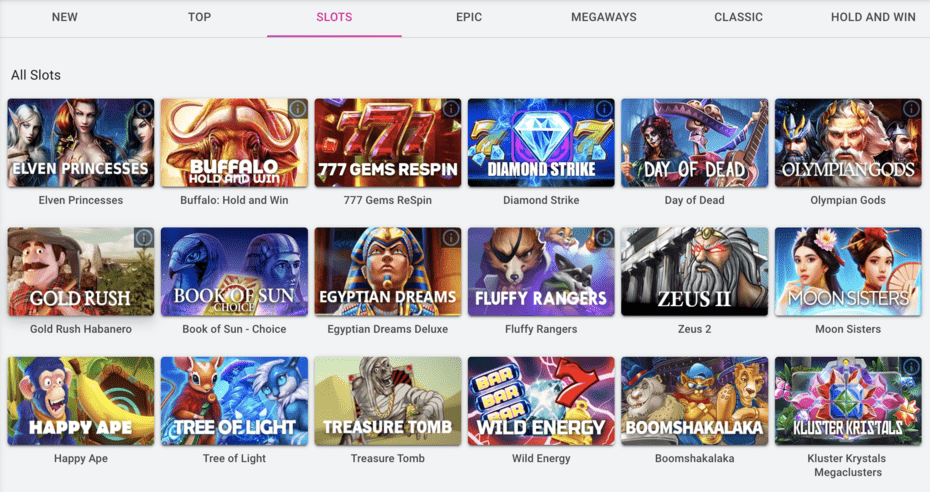Select the HOLD AND WIN tab
This screenshot has width=930, height=492.
click(x=873, y=17)
